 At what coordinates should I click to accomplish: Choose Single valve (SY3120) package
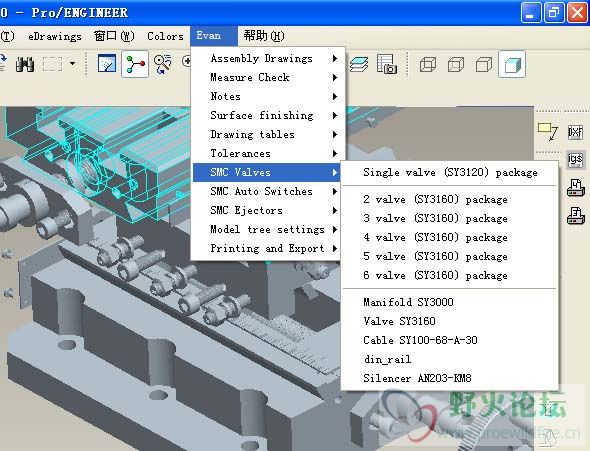449,173
